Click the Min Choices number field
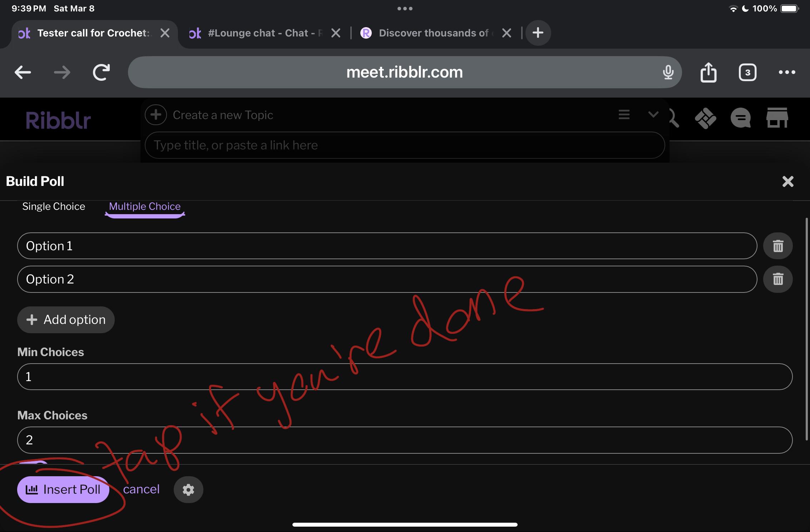Image resolution: width=810 pixels, height=532 pixels. pos(405,377)
